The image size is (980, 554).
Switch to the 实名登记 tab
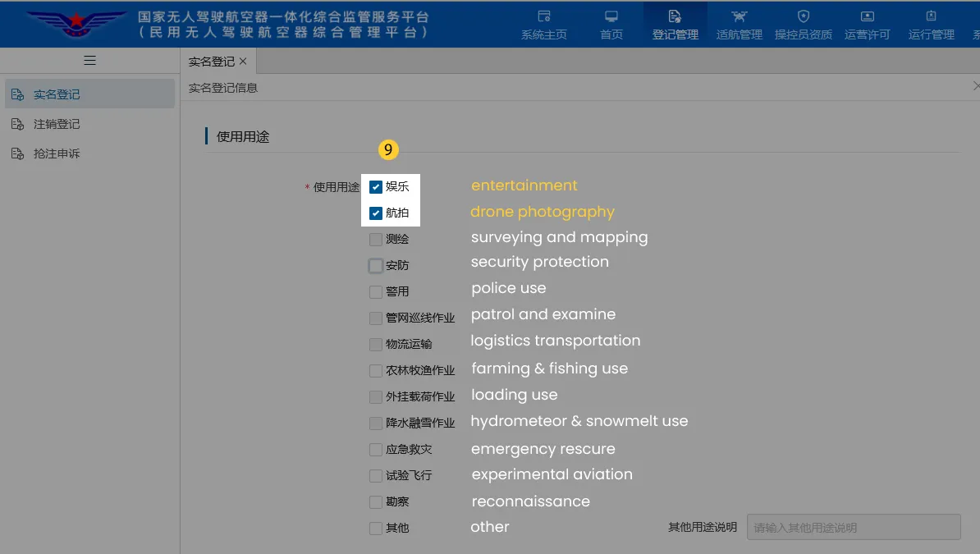click(x=212, y=60)
